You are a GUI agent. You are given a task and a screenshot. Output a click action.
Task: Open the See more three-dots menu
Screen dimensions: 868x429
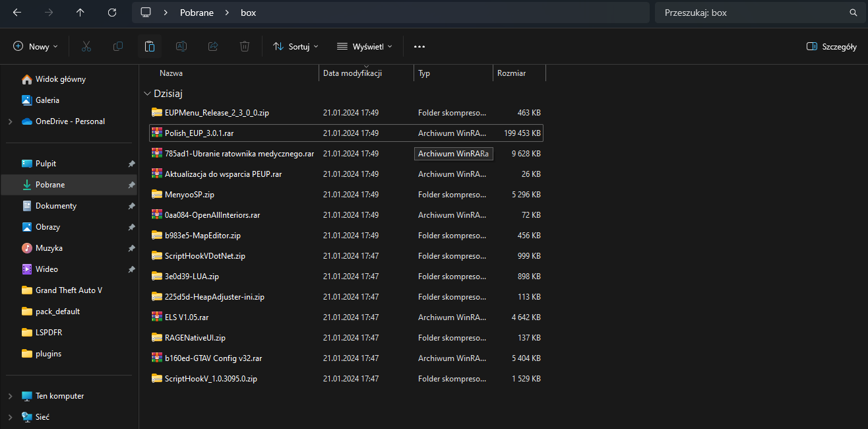pos(419,46)
